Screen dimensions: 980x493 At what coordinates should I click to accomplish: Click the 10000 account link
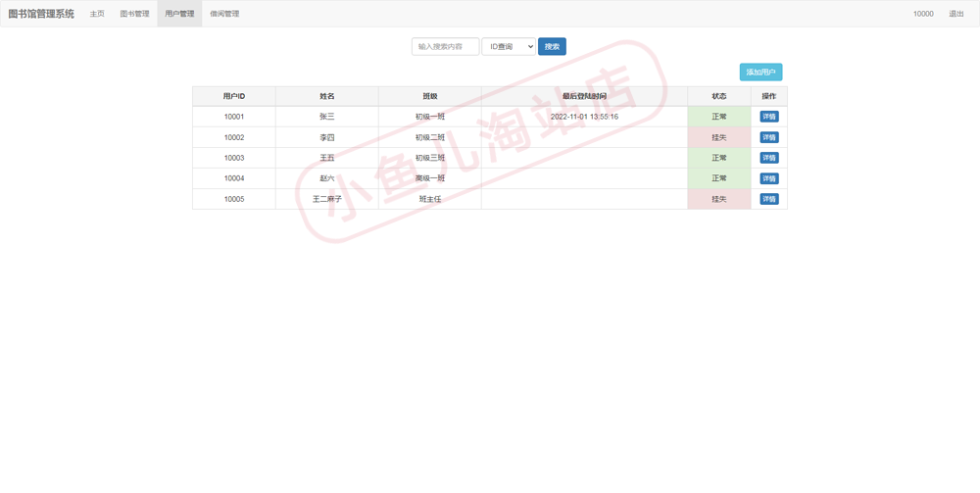(923, 14)
